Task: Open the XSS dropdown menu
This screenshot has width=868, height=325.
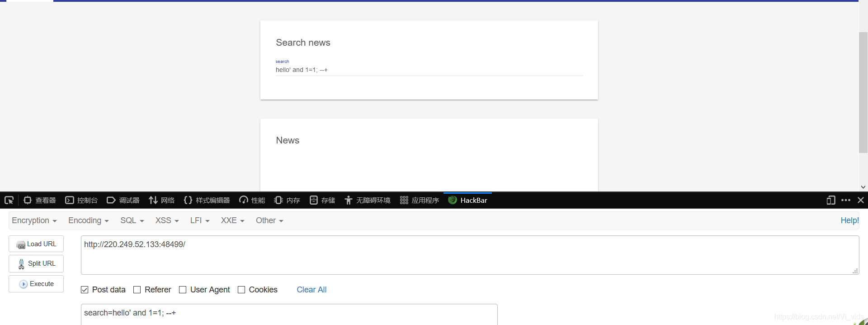Action: click(167, 220)
